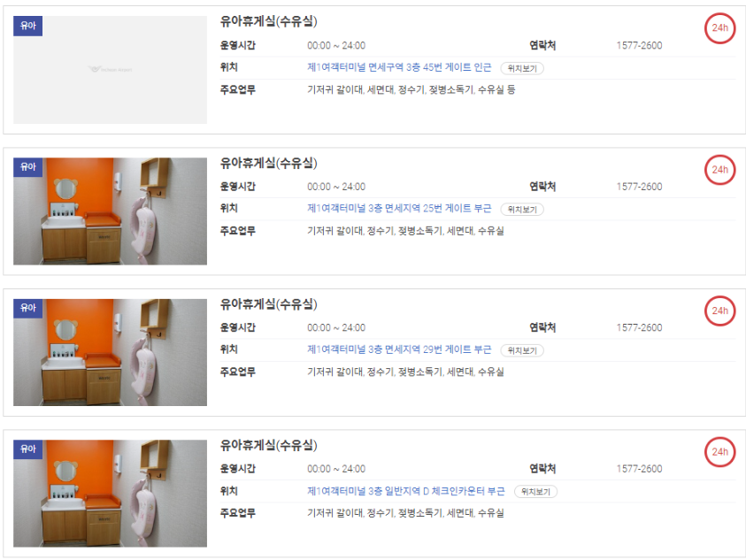The width and height of the screenshot is (746, 560).
Task: Open placeholder thumbnail of 45번 게이트 card
Action: pos(110,70)
